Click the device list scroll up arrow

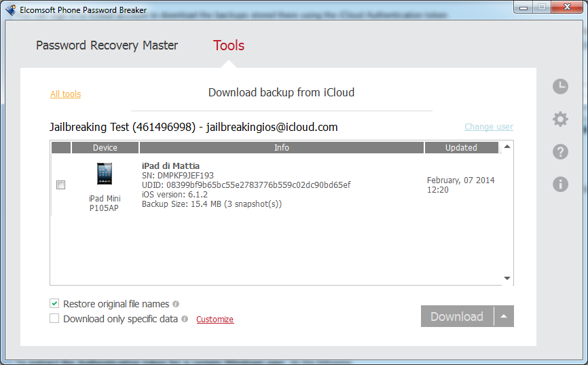click(507, 147)
